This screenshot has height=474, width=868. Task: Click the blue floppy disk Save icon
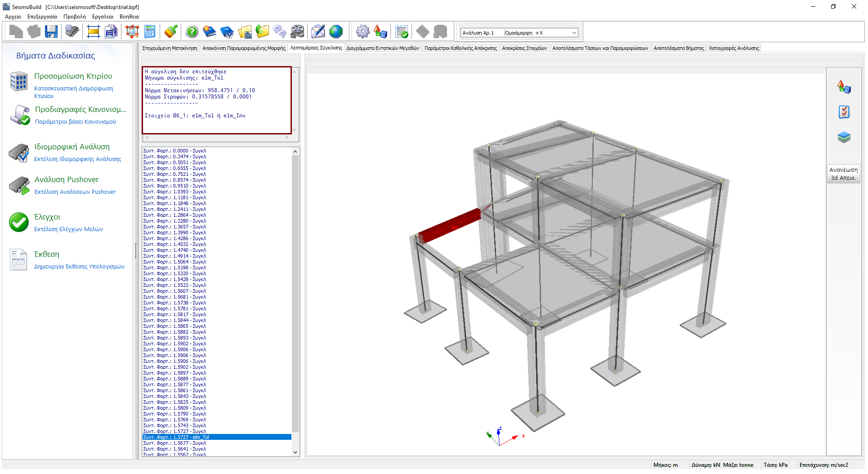point(51,31)
